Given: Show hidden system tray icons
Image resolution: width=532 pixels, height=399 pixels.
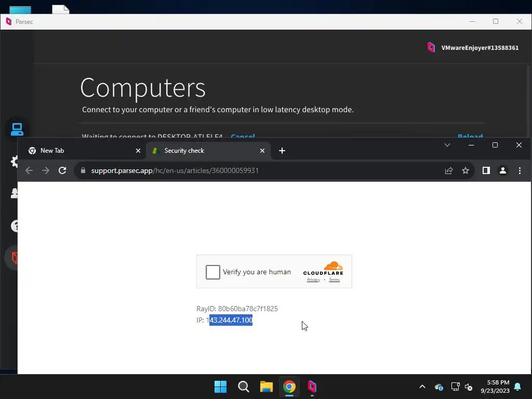Looking at the screenshot, I should click(x=422, y=387).
